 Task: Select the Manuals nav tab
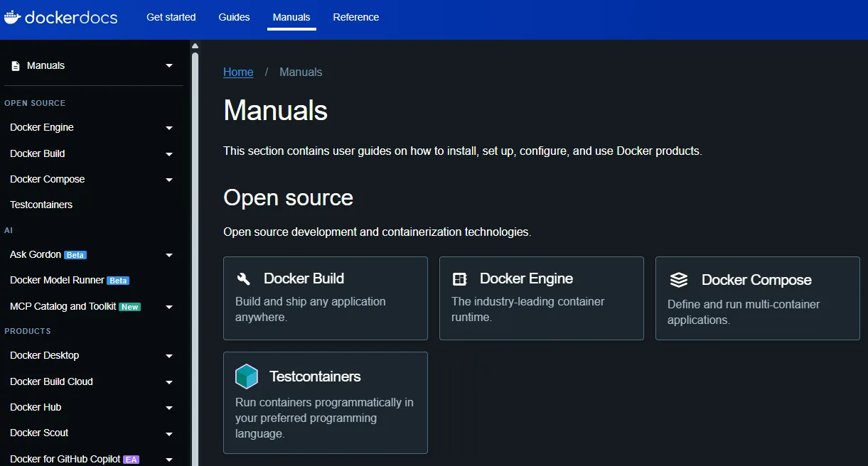coord(291,17)
